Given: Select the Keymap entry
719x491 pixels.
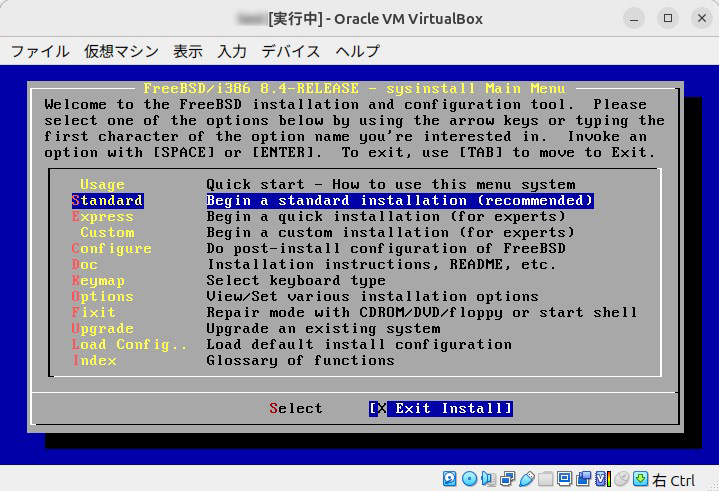Looking at the screenshot, I should click(98, 281).
